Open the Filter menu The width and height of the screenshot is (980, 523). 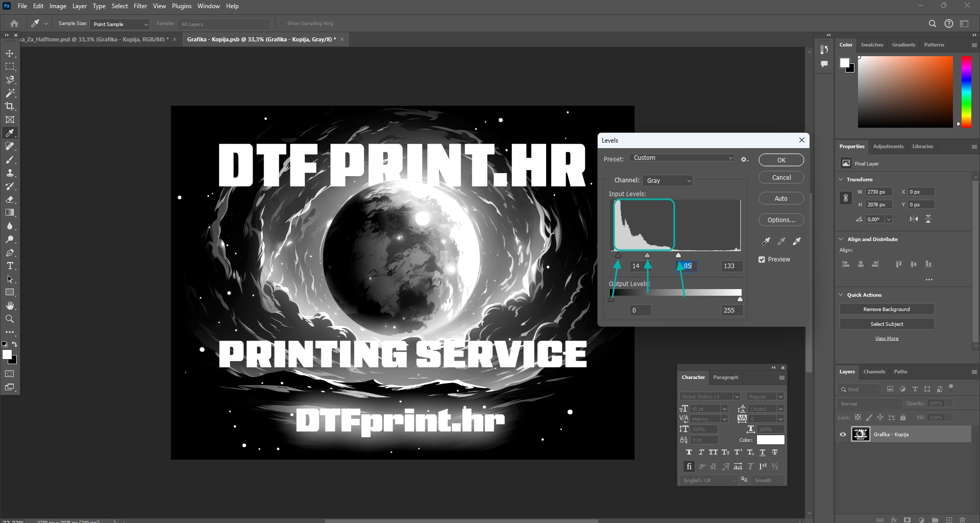140,6
